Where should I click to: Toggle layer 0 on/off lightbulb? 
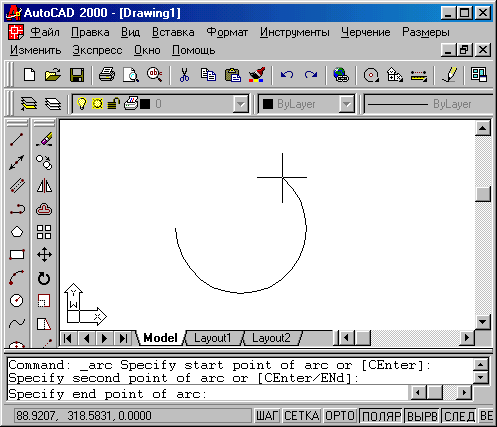coord(82,104)
